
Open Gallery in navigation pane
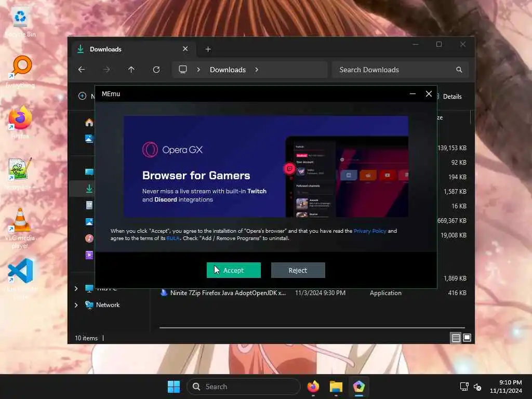click(89, 138)
